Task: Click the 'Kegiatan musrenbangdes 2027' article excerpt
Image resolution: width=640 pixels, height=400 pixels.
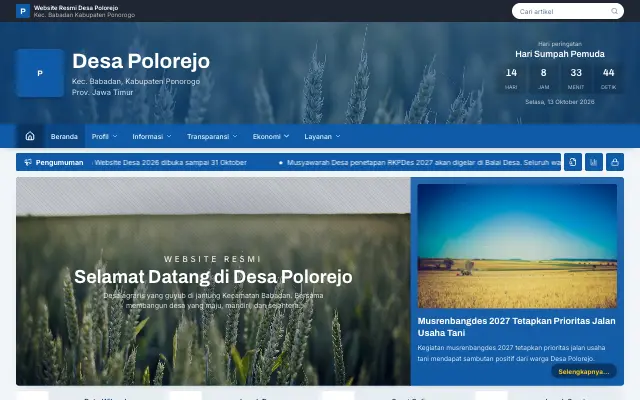Action: [x=511, y=353]
